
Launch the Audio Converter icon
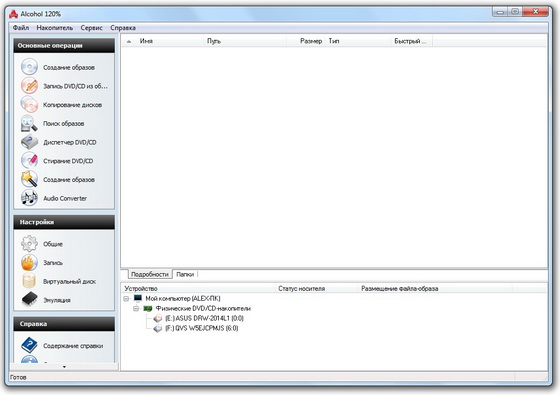click(29, 198)
